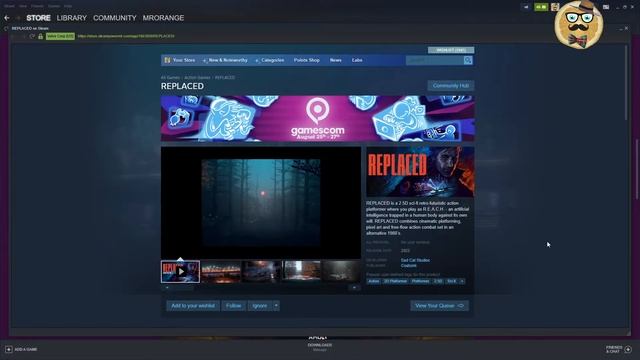Click the store page URL in address bar
Viewport: 640px width, 360px height.
126,36
